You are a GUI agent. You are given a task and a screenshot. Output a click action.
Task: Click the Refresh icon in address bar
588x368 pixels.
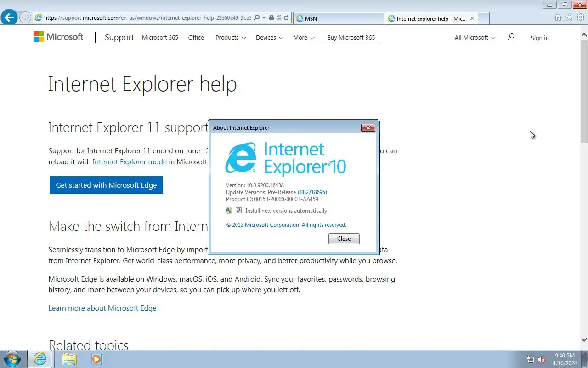click(x=286, y=18)
